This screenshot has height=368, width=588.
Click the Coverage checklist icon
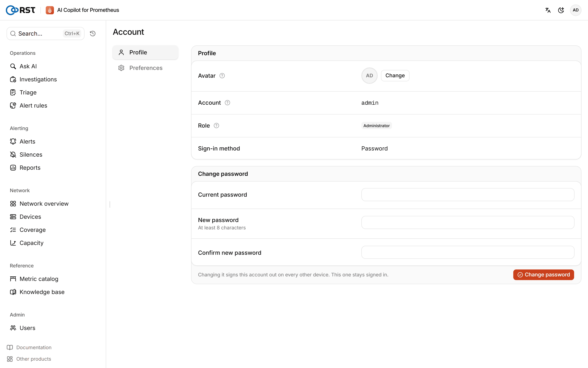click(x=13, y=230)
